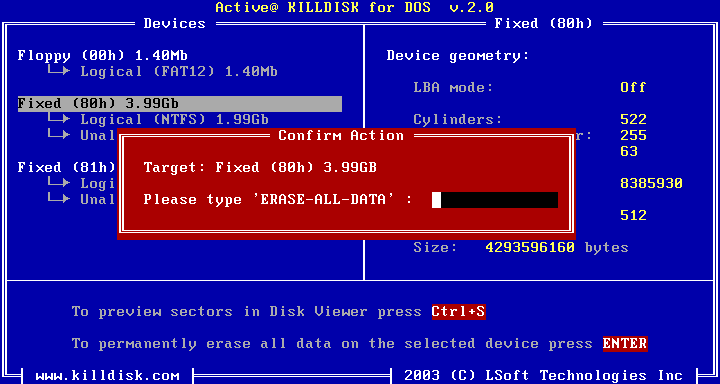Click the Device geometry heading
Screen dimensions: 720x384
click(458, 56)
